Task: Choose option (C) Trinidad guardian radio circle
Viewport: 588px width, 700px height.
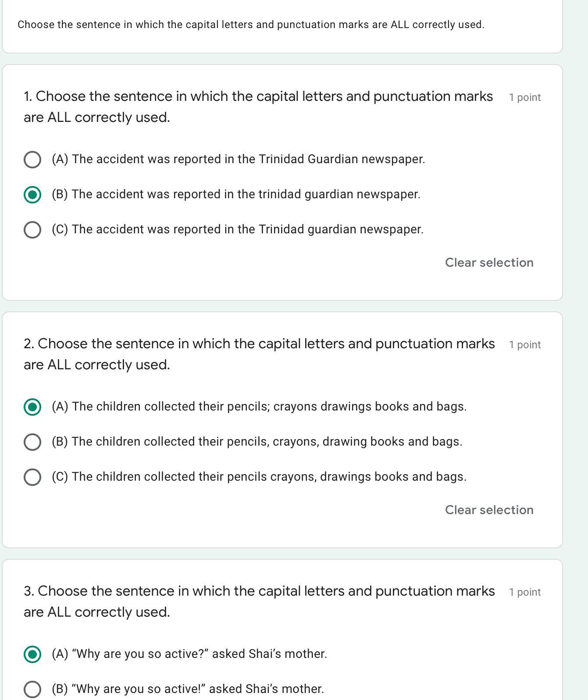Action: tap(32, 229)
